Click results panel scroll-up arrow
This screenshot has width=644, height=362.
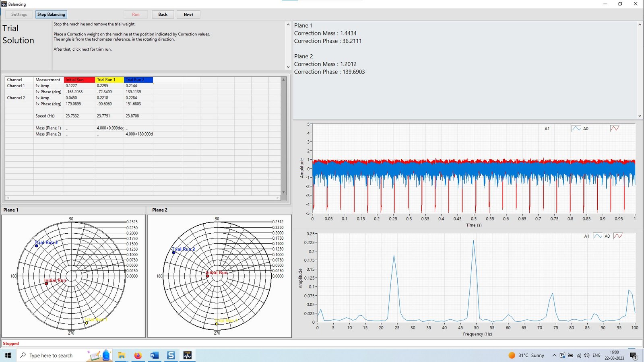(x=640, y=25)
